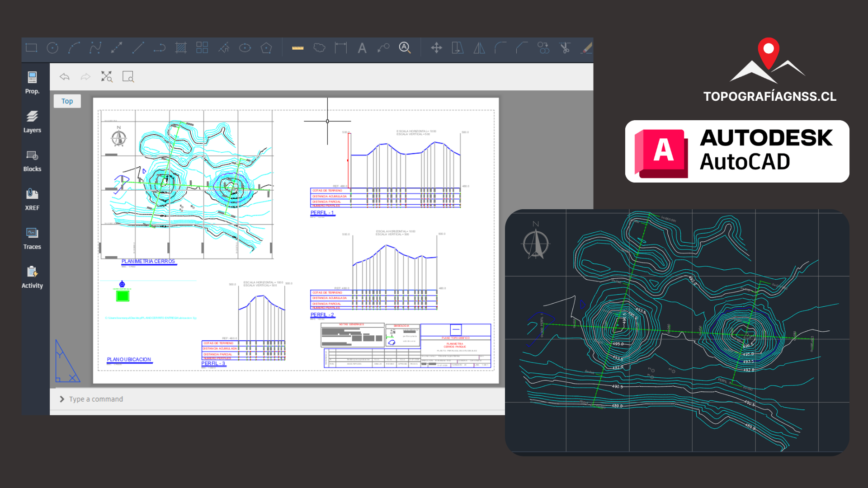The image size is (868, 488).
Task: Choose the Trim tool
Action: [565, 47]
